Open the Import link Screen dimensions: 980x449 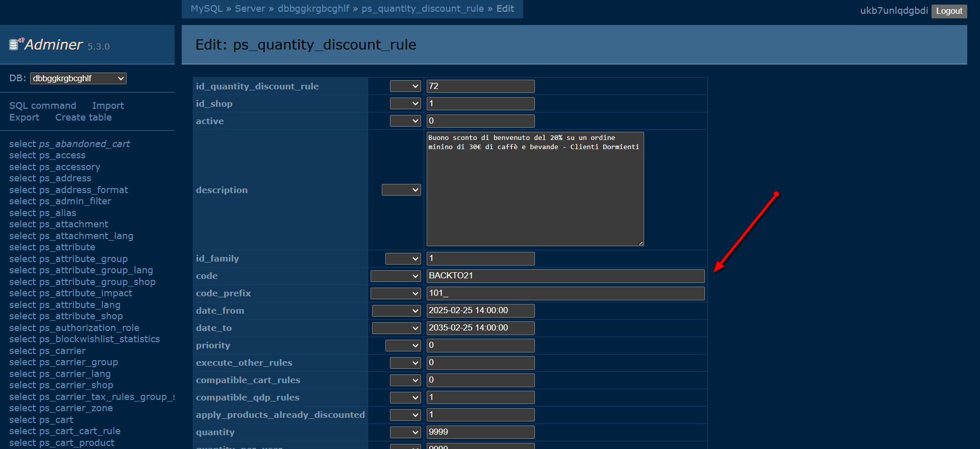(x=108, y=106)
